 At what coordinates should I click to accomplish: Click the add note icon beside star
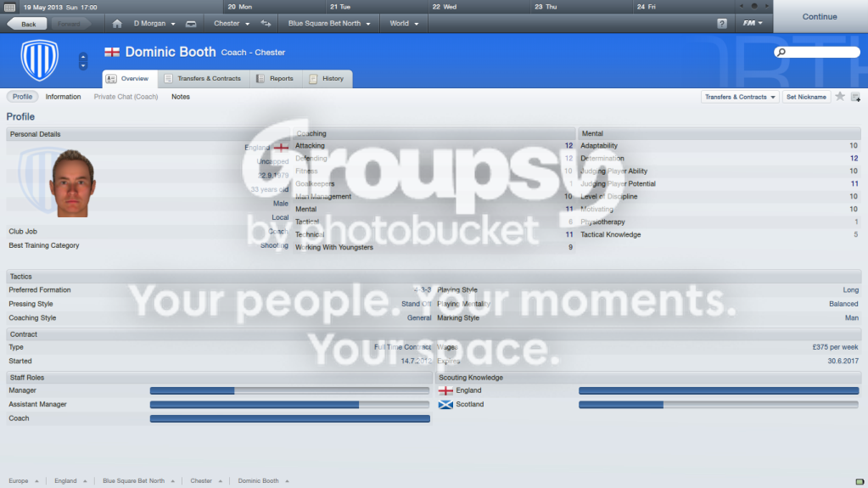pos(856,97)
